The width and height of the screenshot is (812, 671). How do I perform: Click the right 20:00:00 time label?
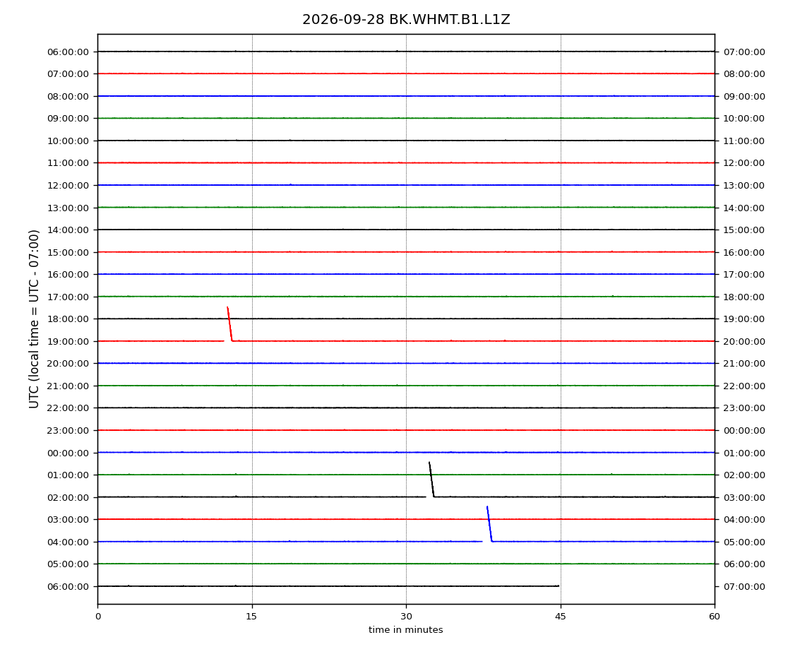[744, 341]
